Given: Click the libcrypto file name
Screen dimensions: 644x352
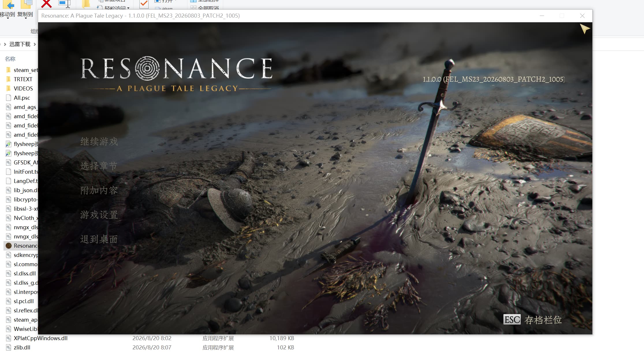Looking at the screenshot, I should click(26, 199).
